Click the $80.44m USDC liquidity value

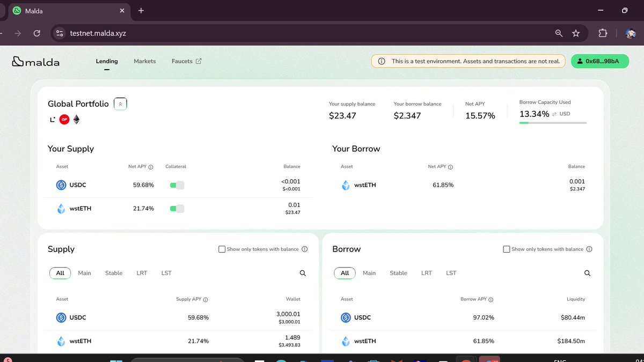pos(573,317)
